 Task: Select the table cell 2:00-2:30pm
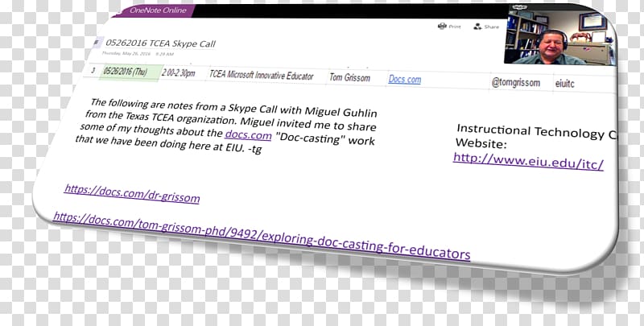[179, 73]
